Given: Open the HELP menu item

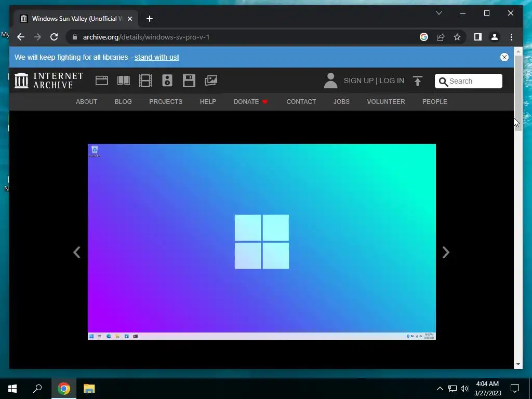Looking at the screenshot, I should (208, 101).
